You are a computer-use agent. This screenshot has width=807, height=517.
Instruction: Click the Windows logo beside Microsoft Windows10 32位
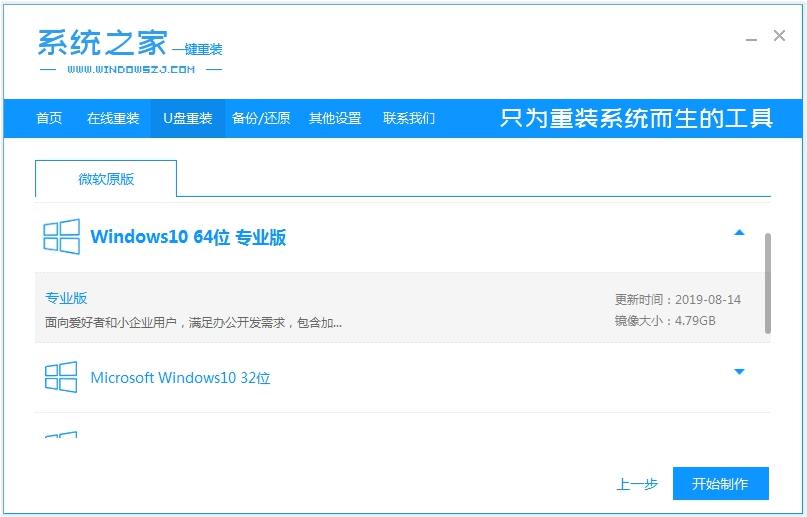61,377
